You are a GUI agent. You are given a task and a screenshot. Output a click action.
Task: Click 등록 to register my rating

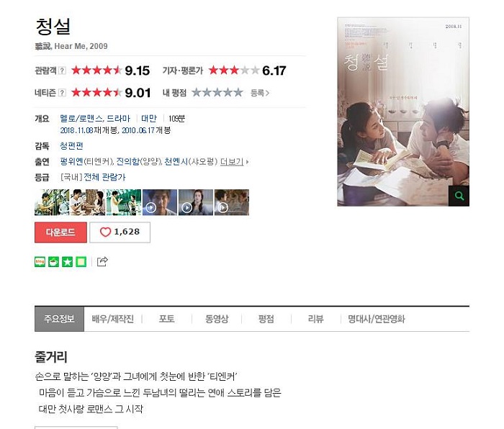260,93
